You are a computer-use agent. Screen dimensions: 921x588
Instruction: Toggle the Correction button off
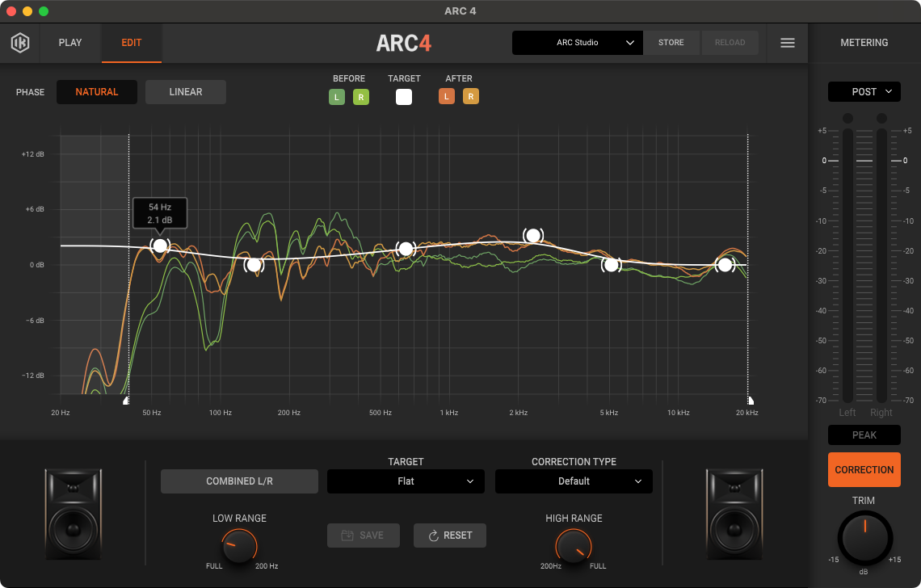(864, 469)
